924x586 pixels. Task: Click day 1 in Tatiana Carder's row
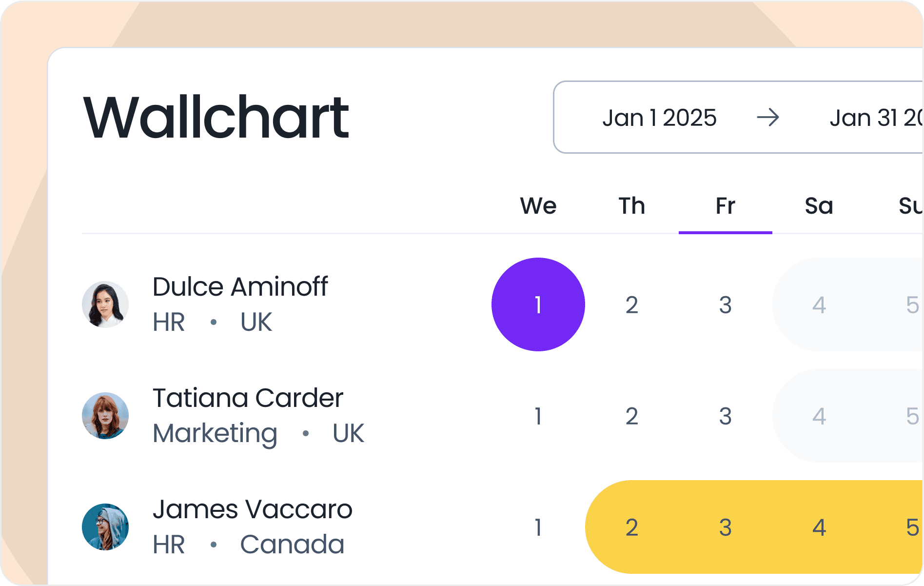(538, 416)
